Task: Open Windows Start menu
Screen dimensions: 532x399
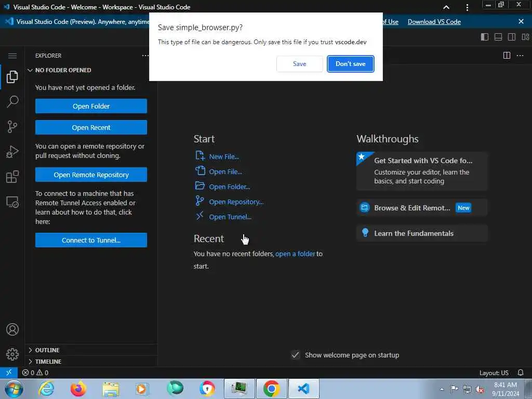Action: coord(14,389)
